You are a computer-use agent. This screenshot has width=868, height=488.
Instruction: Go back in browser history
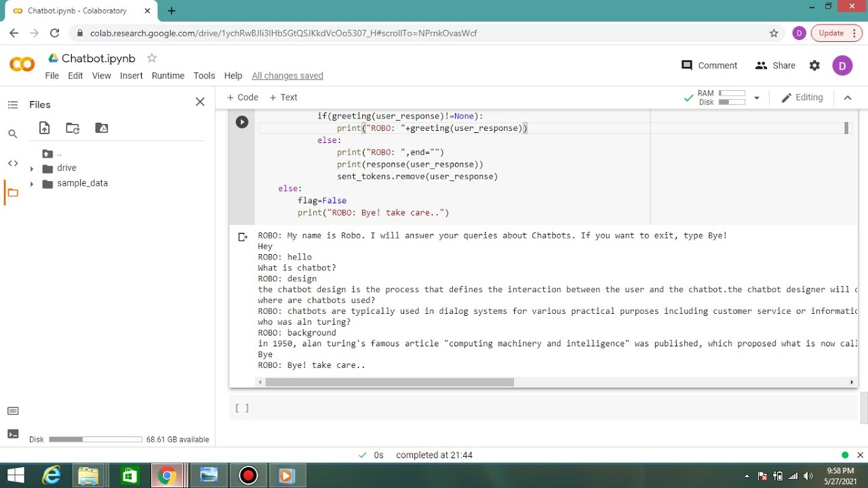pos(14,33)
